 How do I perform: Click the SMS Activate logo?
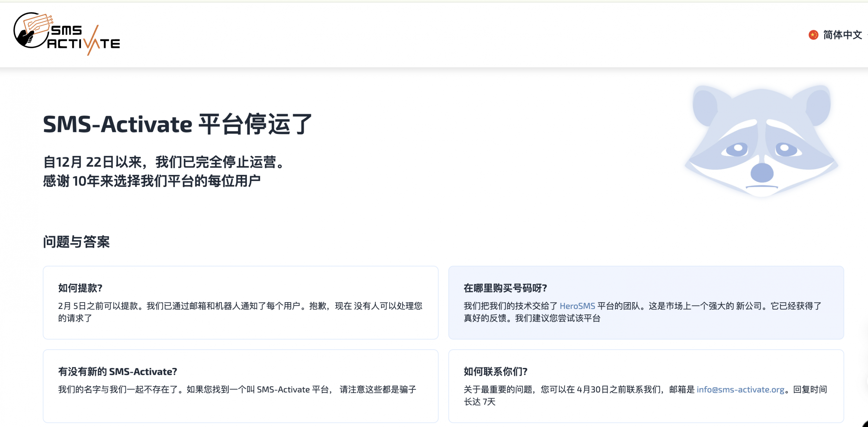pyautogui.click(x=67, y=34)
